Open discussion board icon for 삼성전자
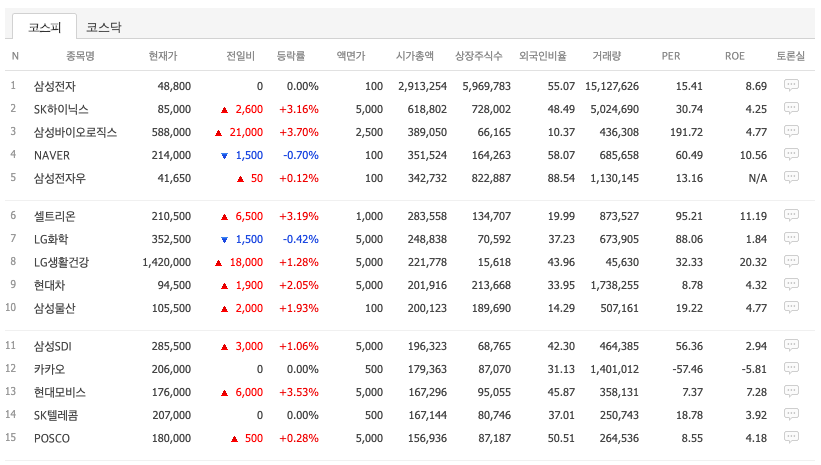 tap(791, 85)
